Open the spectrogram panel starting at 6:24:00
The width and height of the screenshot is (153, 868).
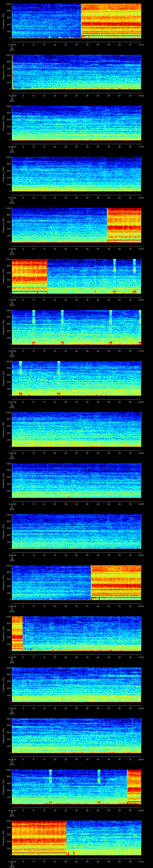pyautogui.click(x=77, y=531)
